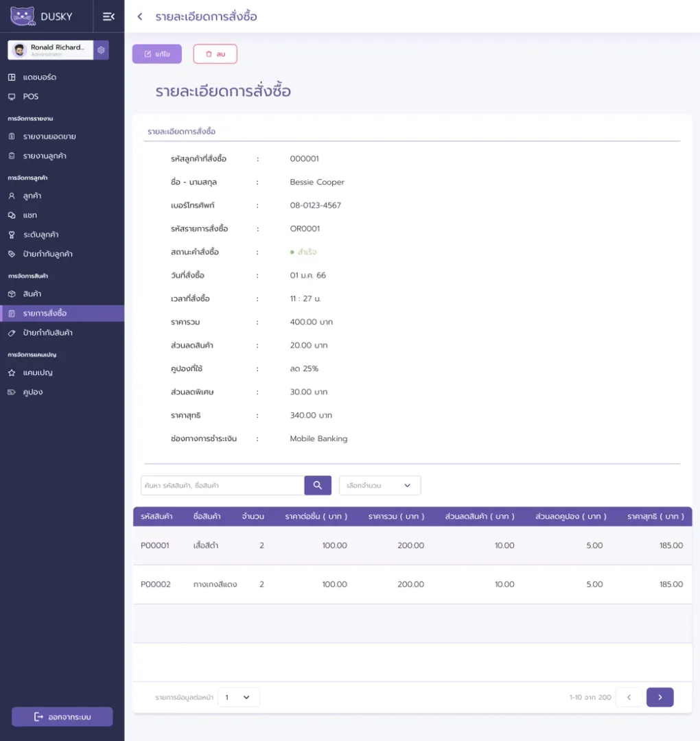Select รายการสั่งซื้อ in the sidebar

point(62,314)
